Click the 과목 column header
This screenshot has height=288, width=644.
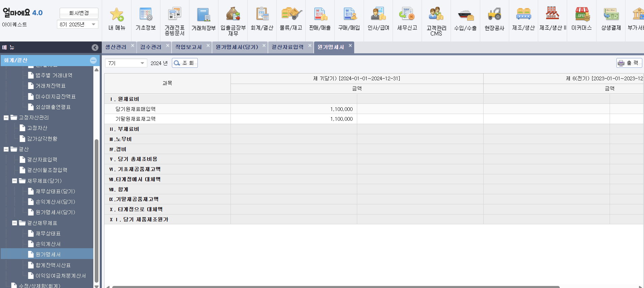pyautogui.click(x=167, y=83)
